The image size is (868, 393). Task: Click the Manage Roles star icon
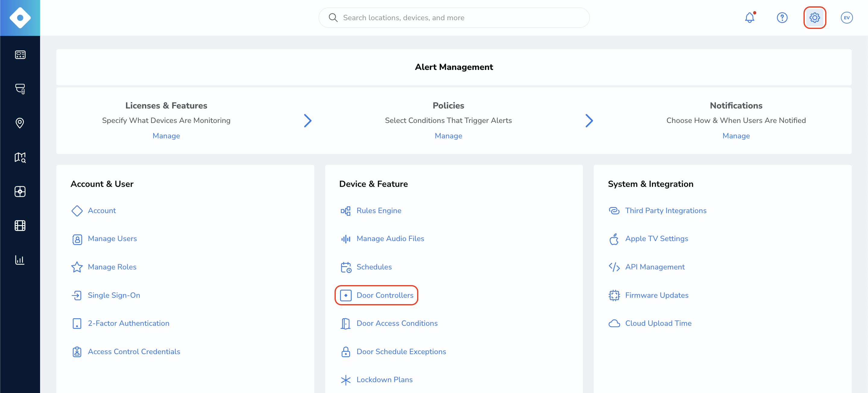(77, 267)
